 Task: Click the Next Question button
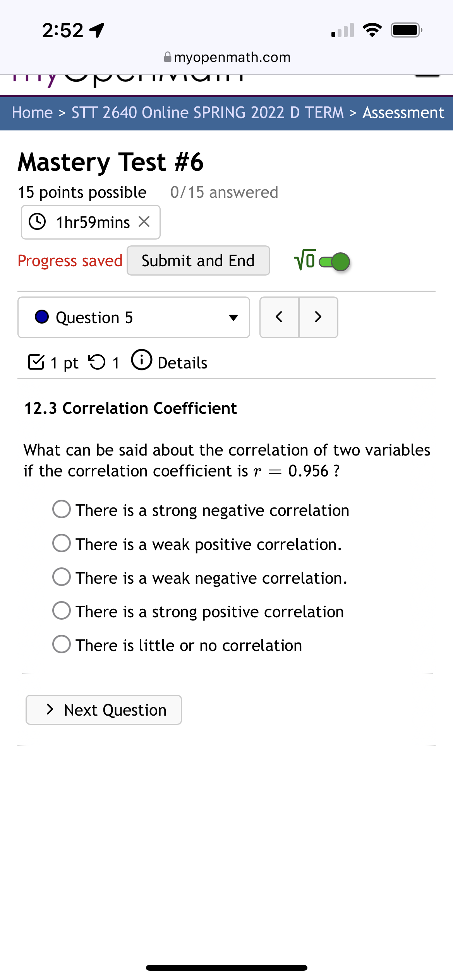[x=103, y=709]
